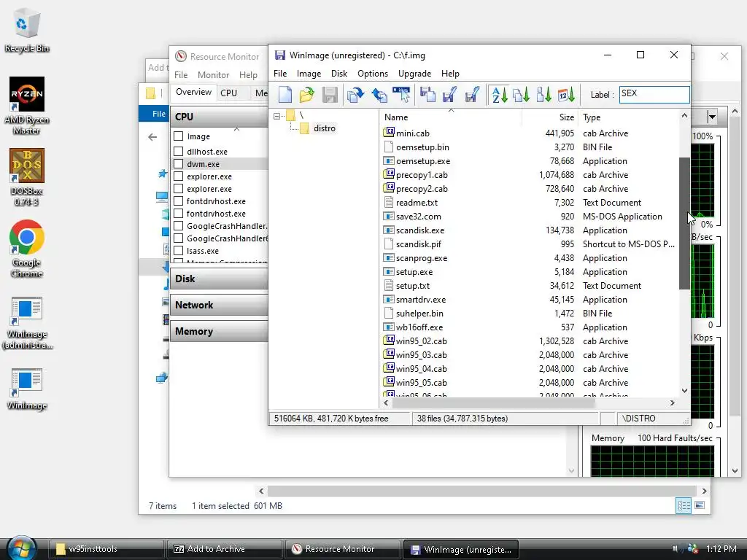Click the Write disk toolbar icon
The height and width of the screenshot is (560, 747).
pyautogui.click(x=379, y=94)
